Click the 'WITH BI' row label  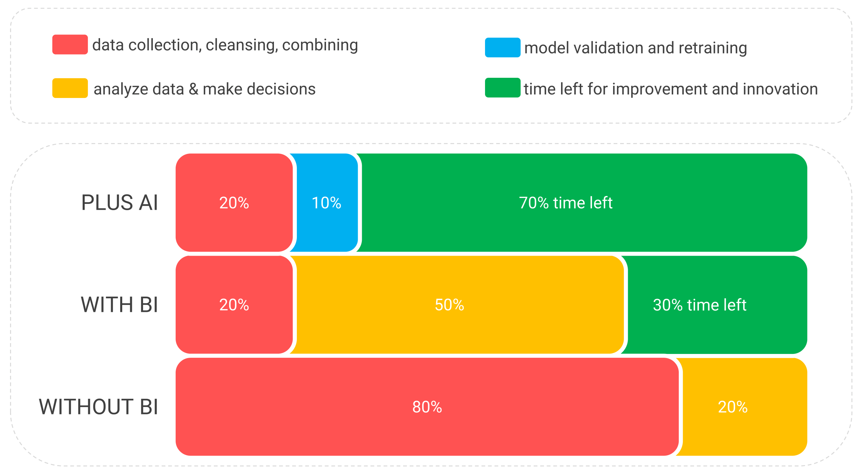[119, 305]
